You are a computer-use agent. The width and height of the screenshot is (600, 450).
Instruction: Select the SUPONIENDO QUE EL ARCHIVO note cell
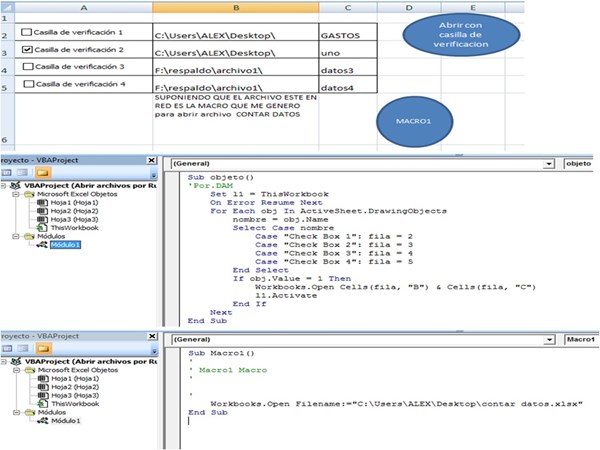(236, 119)
